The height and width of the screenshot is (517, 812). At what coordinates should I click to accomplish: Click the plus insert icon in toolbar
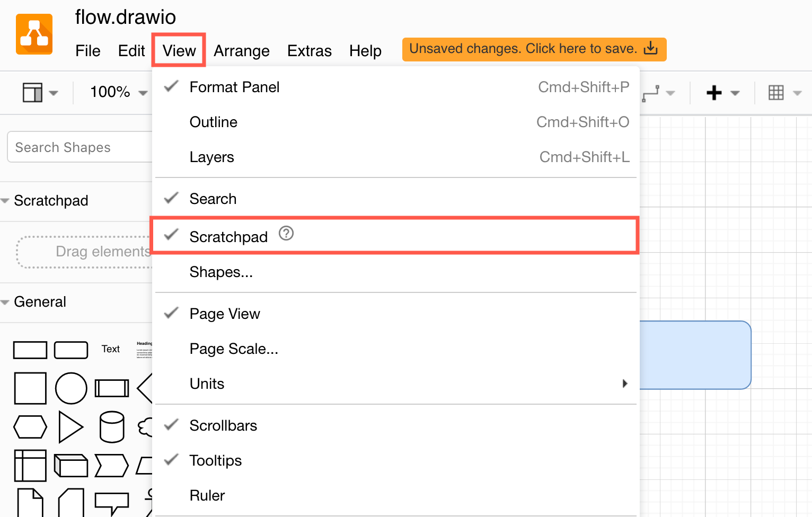(714, 92)
